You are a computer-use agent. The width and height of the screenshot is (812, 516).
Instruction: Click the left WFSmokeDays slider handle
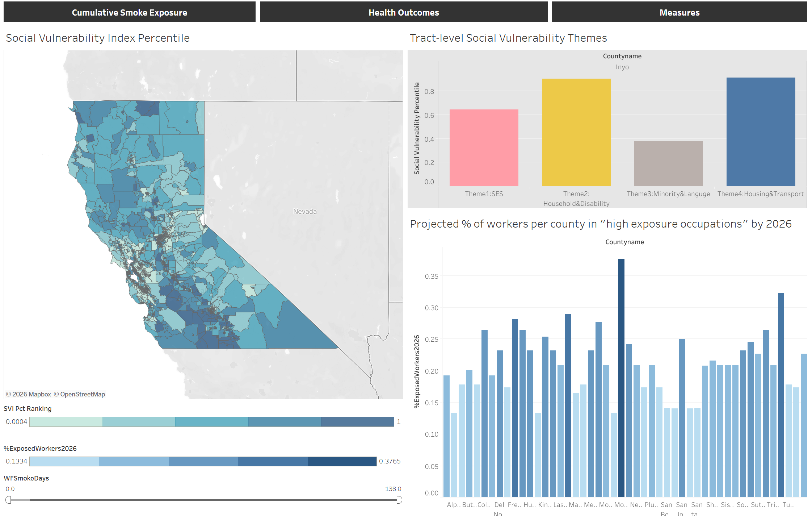click(8, 500)
